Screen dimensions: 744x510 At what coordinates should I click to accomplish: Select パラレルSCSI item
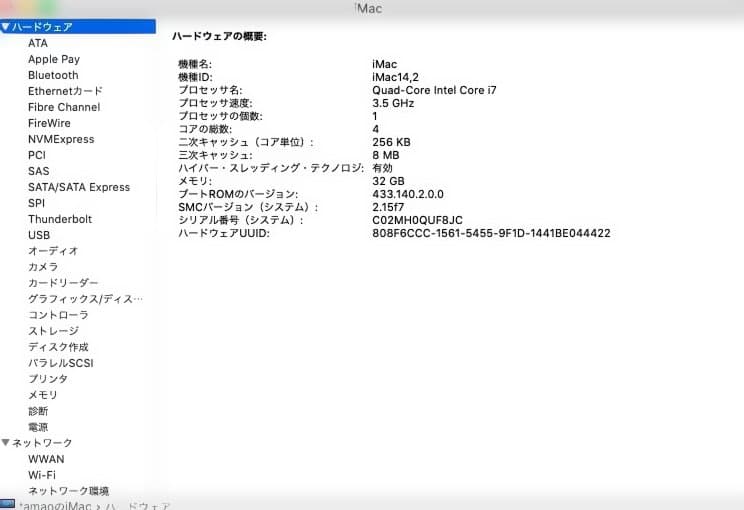pyautogui.click(x=61, y=363)
